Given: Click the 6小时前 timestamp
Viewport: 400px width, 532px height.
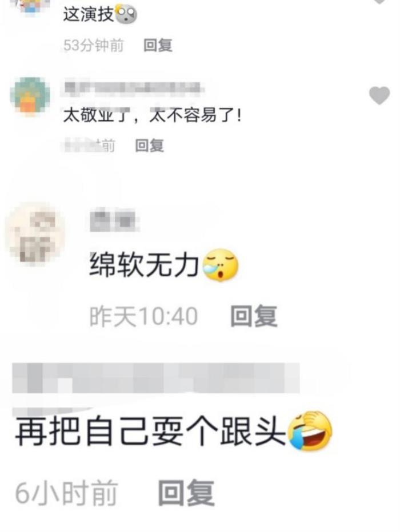Looking at the screenshot, I should coord(66,493).
